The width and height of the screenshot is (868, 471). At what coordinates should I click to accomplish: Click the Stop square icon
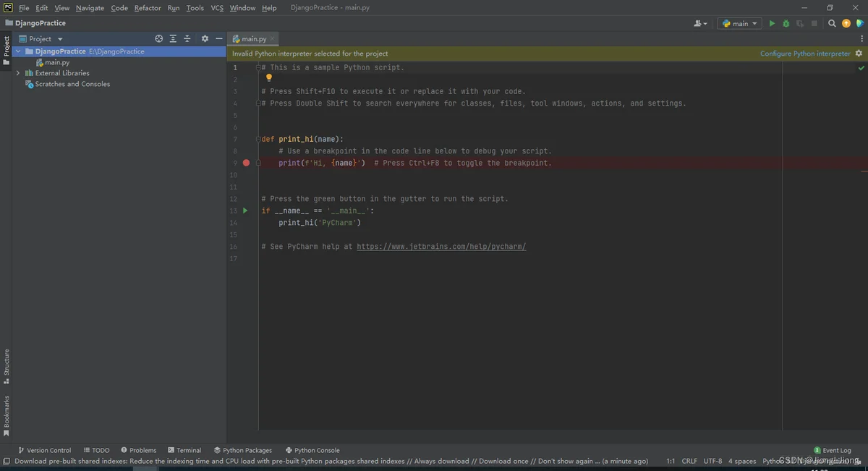coord(814,23)
